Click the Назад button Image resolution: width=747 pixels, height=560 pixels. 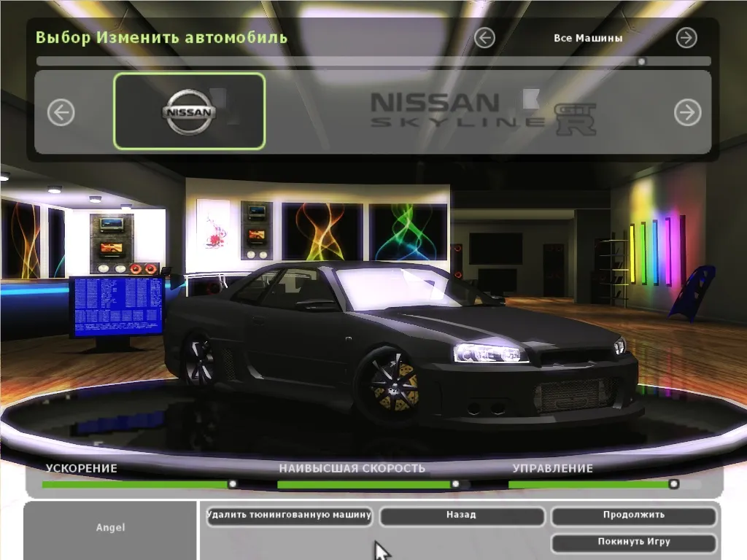[x=462, y=516]
